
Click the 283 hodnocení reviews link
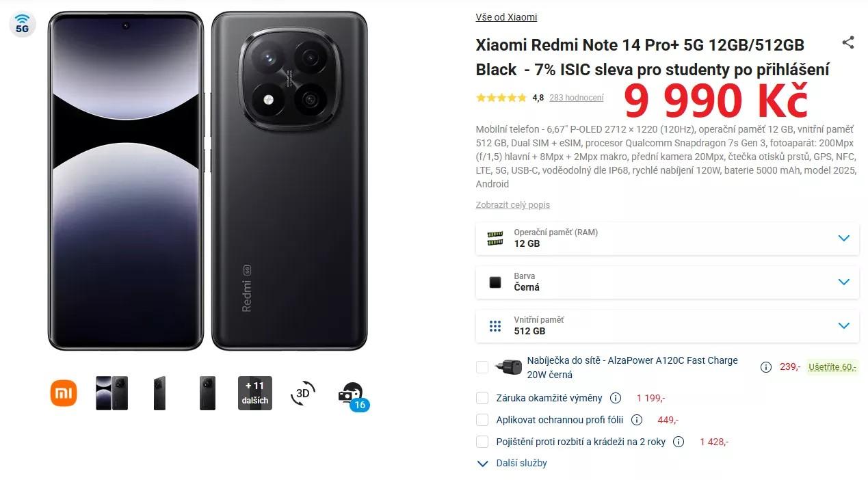click(x=576, y=98)
